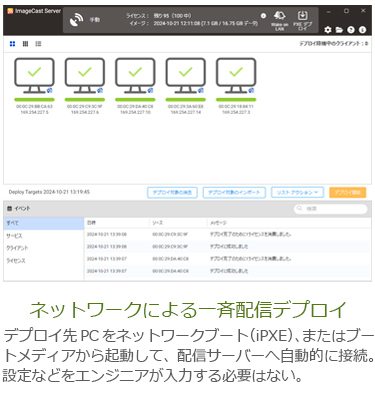Click the デプロイ待機中のクライアント count label
The image size is (375, 393).
(333, 44)
